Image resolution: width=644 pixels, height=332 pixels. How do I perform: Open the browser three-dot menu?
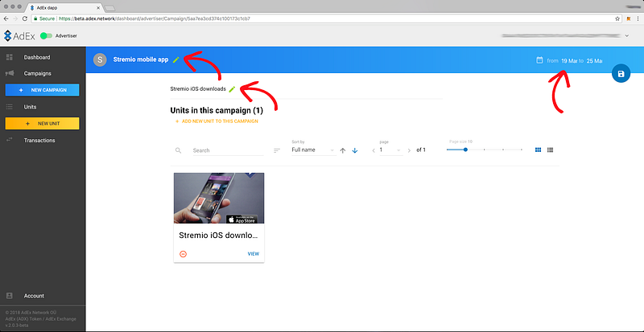638,18
